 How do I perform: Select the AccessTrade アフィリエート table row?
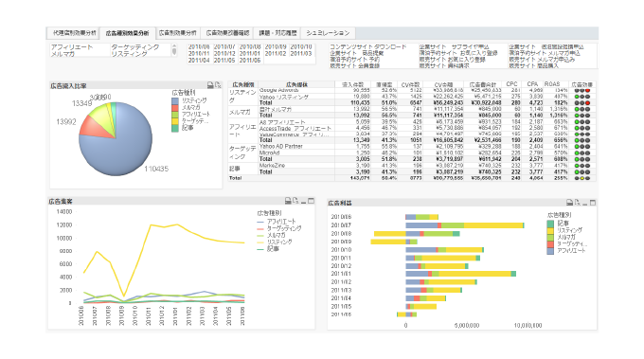(412, 129)
